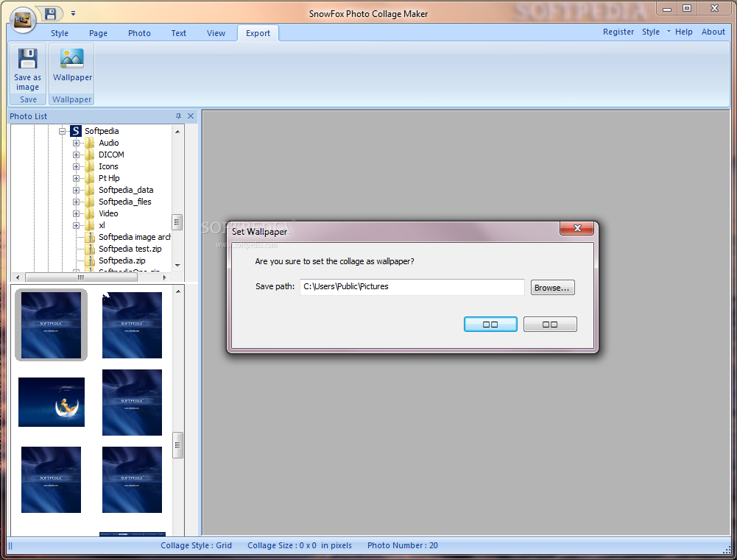This screenshot has width=737, height=560.
Task: Expand the Pt Hlp folder node
Action: pos(76,178)
